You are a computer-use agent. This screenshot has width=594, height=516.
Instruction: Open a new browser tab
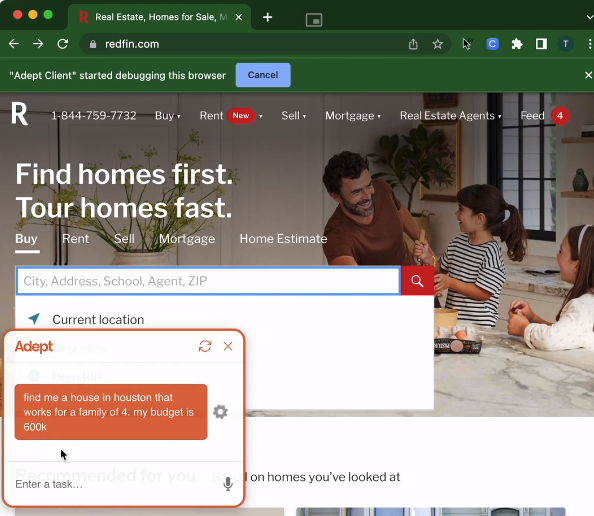(267, 17)
